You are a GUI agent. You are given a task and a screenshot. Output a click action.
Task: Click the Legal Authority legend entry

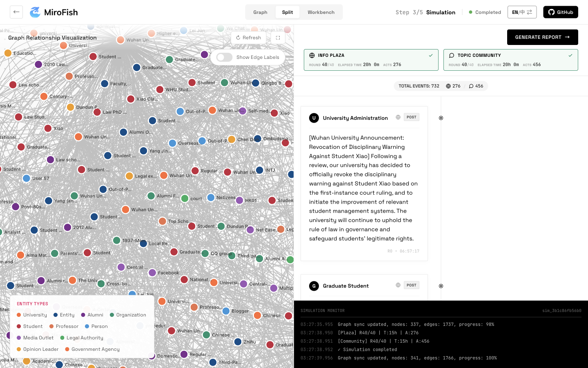[x=82, y=338]
